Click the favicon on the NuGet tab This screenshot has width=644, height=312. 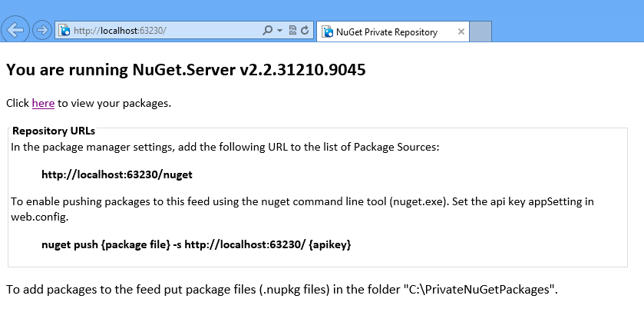pos(327,32)
